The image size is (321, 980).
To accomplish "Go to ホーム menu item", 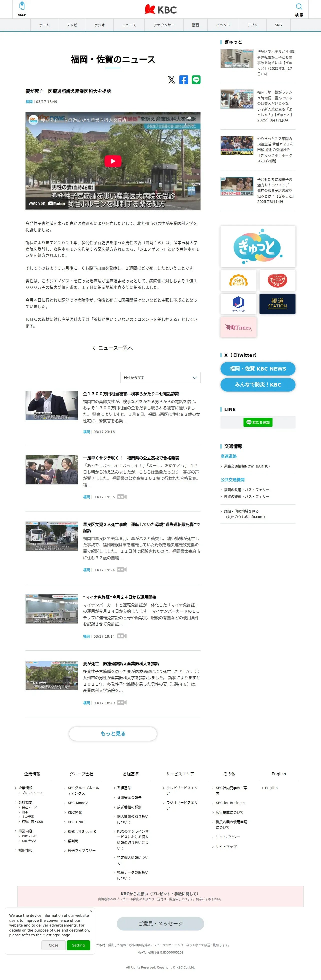I will click(x=44, y=25).
